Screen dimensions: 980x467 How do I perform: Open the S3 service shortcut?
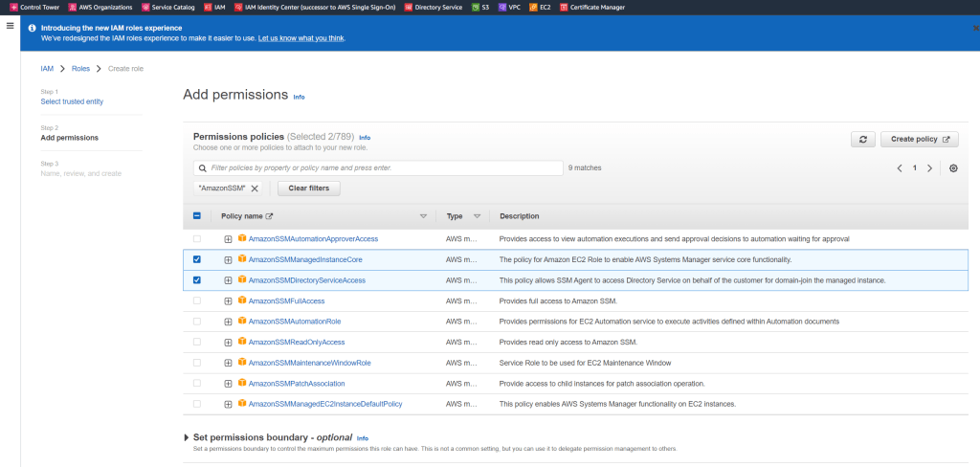pyautogui.click(x=480, y=8)
